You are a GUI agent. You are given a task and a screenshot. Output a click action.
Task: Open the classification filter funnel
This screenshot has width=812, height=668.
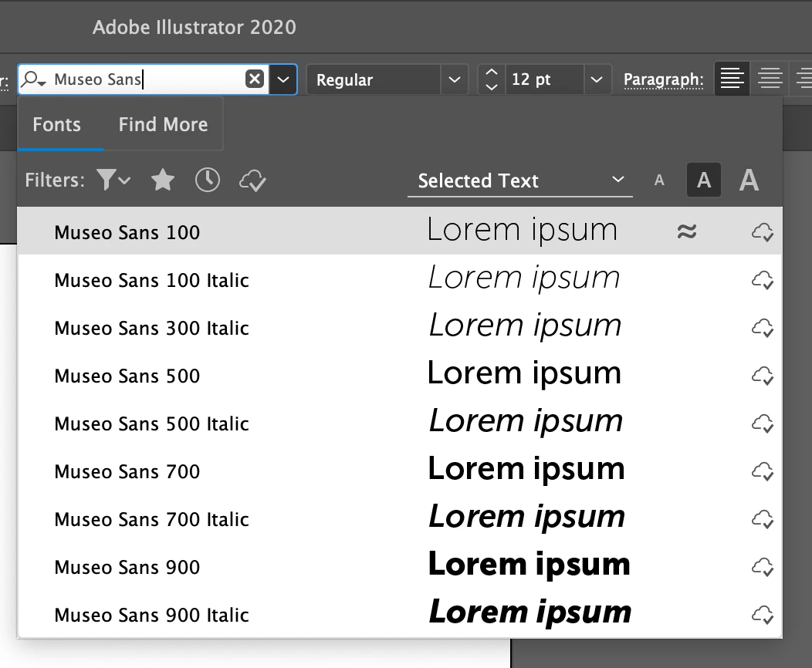tap(113, 180)
